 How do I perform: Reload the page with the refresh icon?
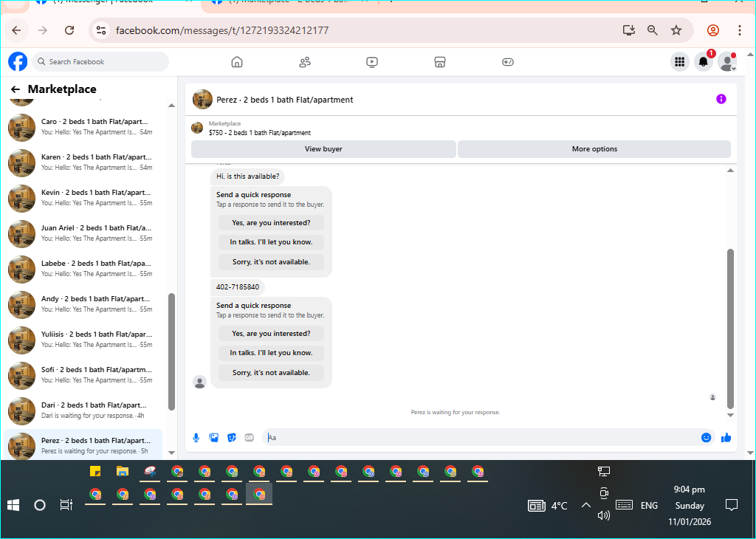[x=69, y=30]
